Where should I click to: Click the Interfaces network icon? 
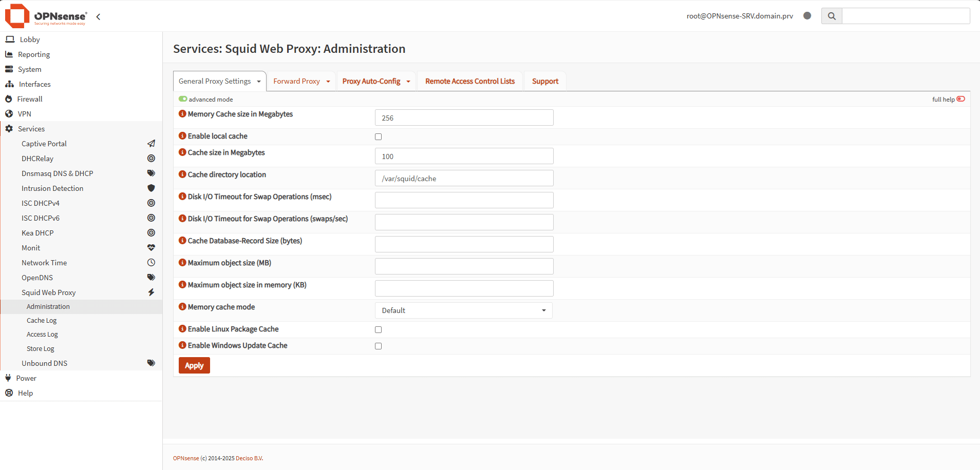pos(9,84)
